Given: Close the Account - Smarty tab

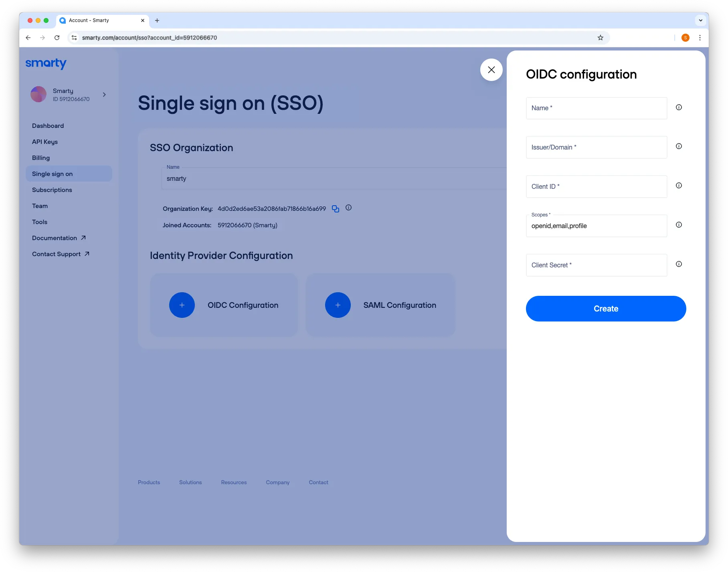Looking at the screenshot, I should 143,20.
